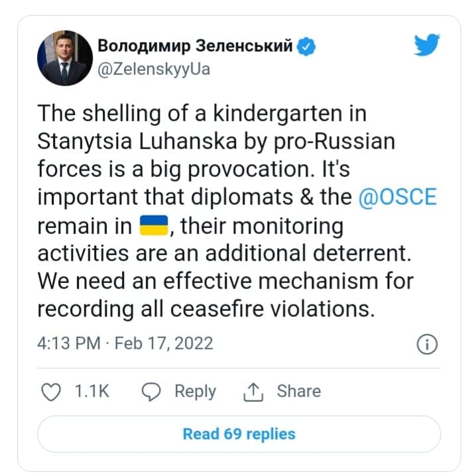Open Twitter via the blue bird logo
The width and height of the screenshot is (476, 476).
pos(427,45)
